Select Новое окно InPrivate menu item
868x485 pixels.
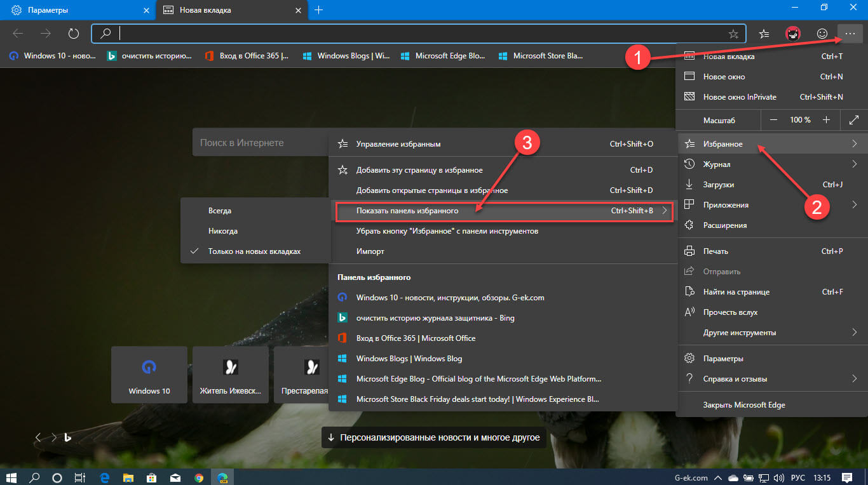click(771, 97)
